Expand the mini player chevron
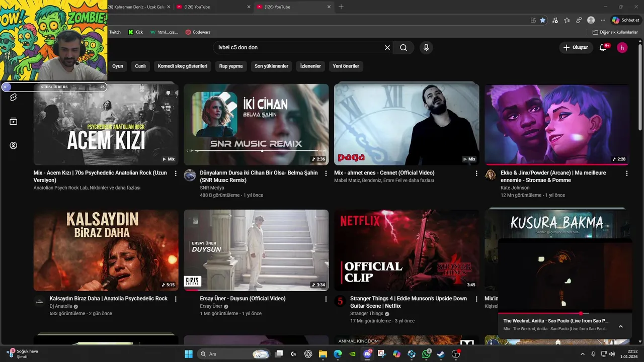 coord(621,326)
